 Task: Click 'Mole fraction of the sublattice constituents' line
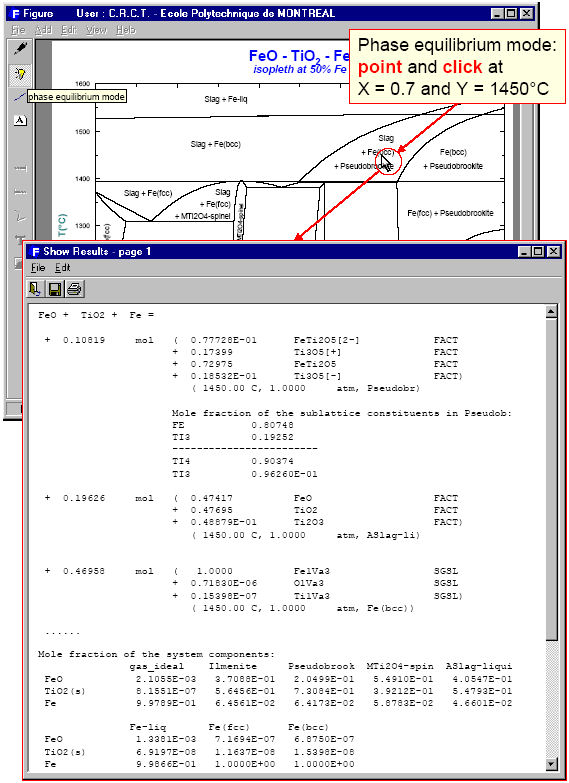click(x=342, y=413)
